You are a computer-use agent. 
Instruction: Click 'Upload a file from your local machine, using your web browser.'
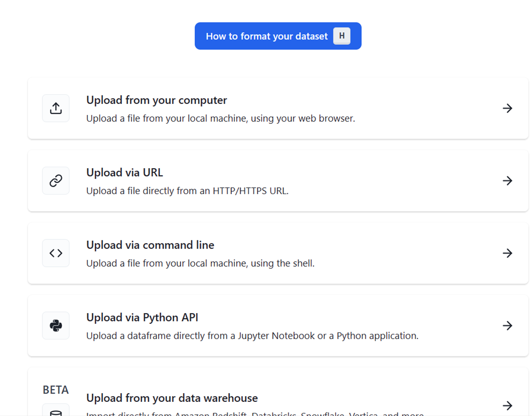tap(221, 119)
